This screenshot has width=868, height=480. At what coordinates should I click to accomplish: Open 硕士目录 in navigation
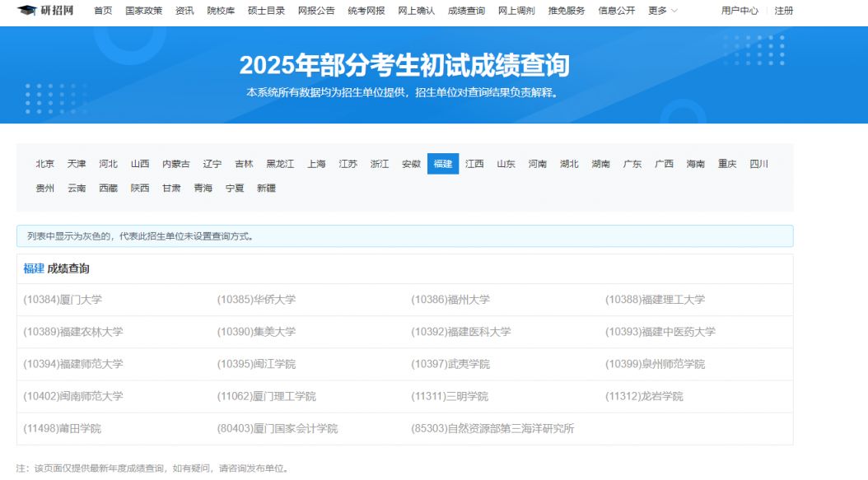click(x=266, y=11)
